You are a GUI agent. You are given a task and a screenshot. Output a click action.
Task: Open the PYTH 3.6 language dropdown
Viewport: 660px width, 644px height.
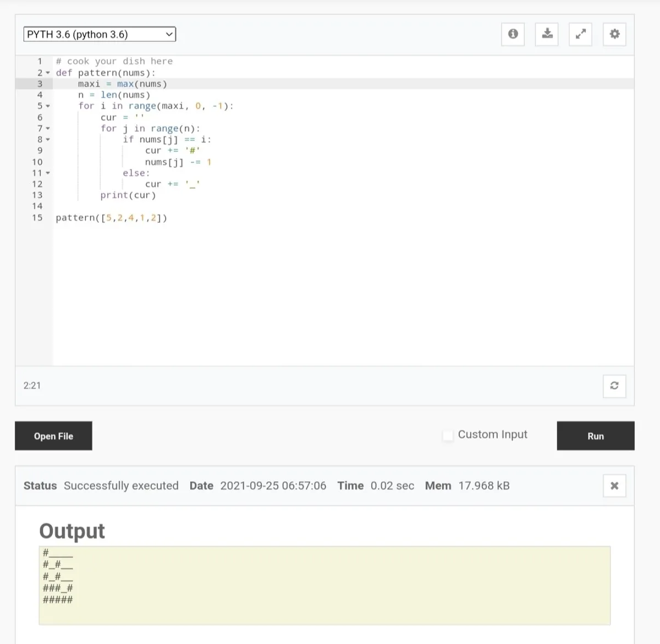[x=100, y=34]
